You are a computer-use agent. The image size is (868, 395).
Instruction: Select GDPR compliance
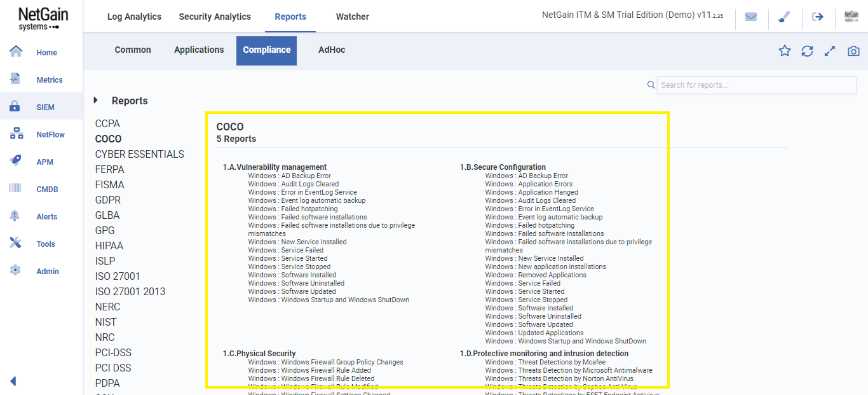click(x=108, y=200)
